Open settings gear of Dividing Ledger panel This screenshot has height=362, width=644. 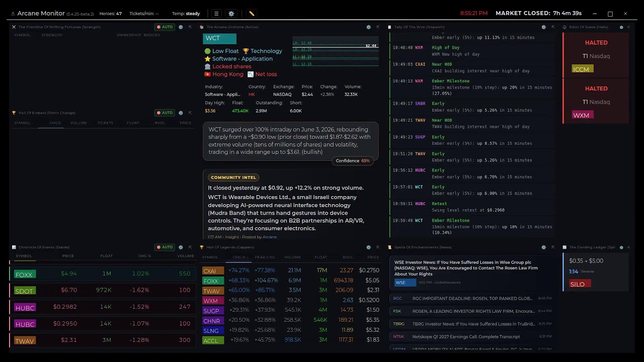621,247
